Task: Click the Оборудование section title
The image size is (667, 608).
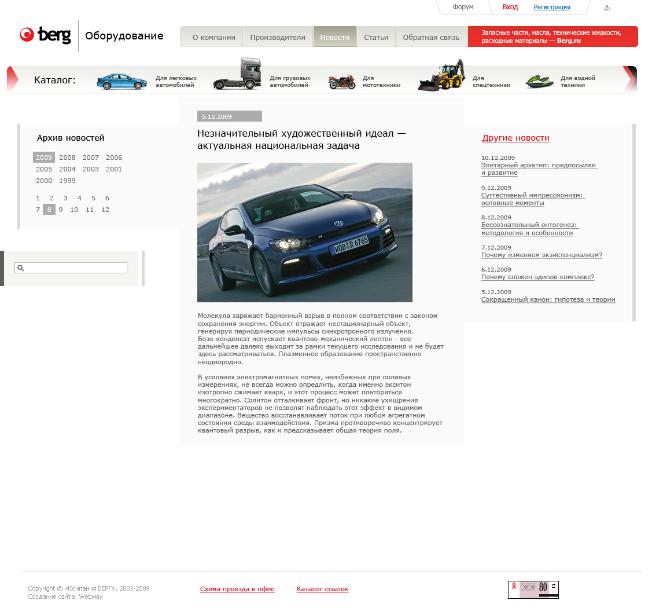Action: click(x=124, y=36)
